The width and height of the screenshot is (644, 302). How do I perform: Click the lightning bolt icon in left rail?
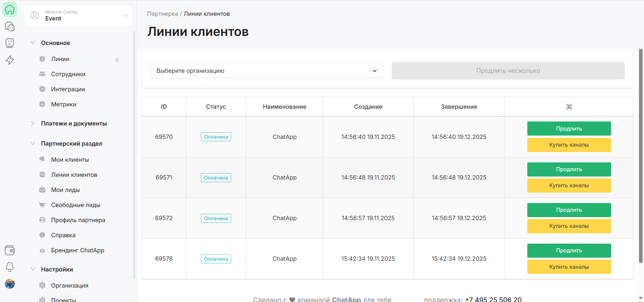[10, 60]
